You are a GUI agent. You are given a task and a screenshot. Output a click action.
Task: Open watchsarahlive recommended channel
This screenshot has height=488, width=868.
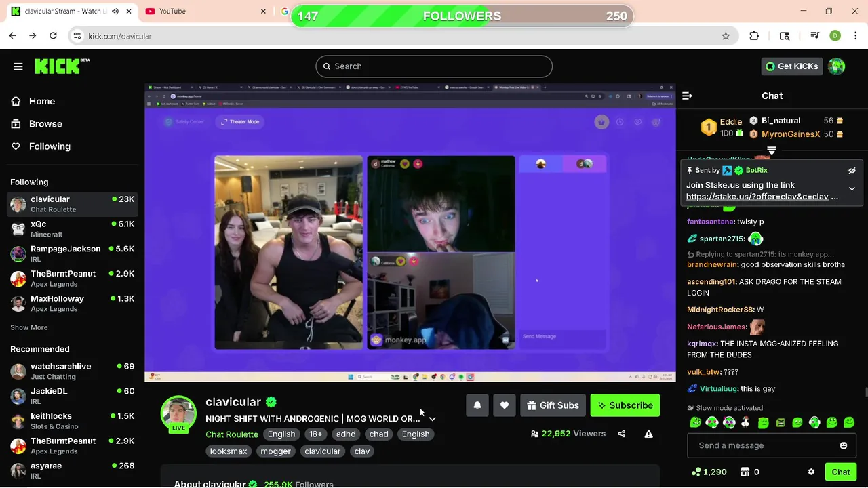[x=72, y=371]
